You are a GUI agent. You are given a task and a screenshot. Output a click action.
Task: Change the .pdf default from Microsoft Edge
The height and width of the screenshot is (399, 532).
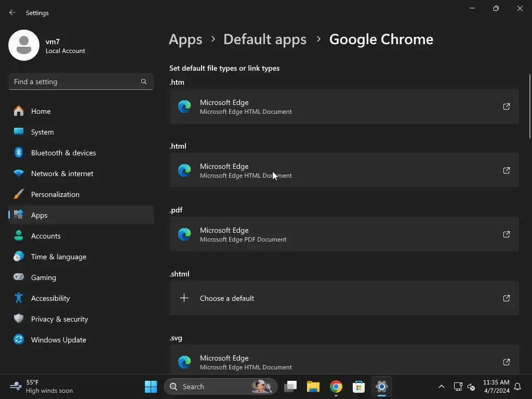[344, 234]
